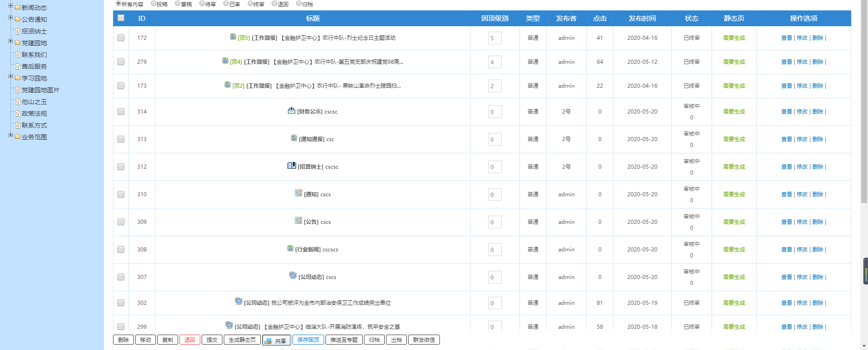Image resolution: width=868 pixels, height=350 pixels.
Task: Click 修改 link for row ID 310
Action: point(802,194)
